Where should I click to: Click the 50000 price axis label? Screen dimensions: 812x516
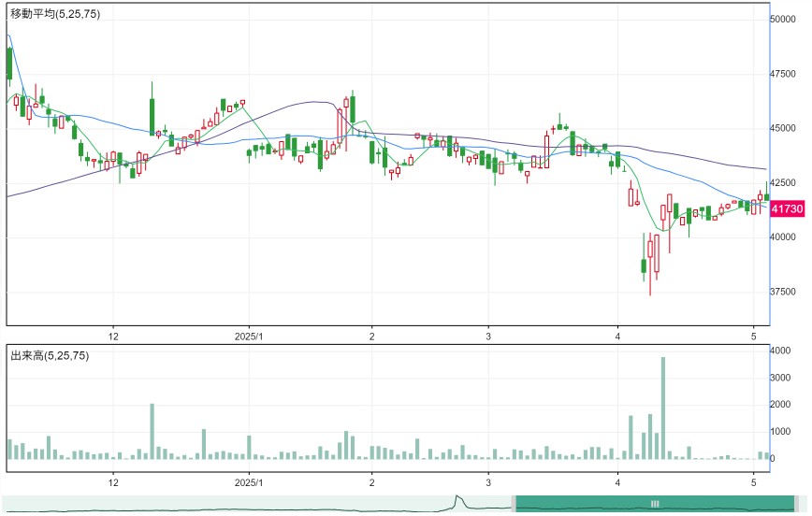[x=782, y=19]
